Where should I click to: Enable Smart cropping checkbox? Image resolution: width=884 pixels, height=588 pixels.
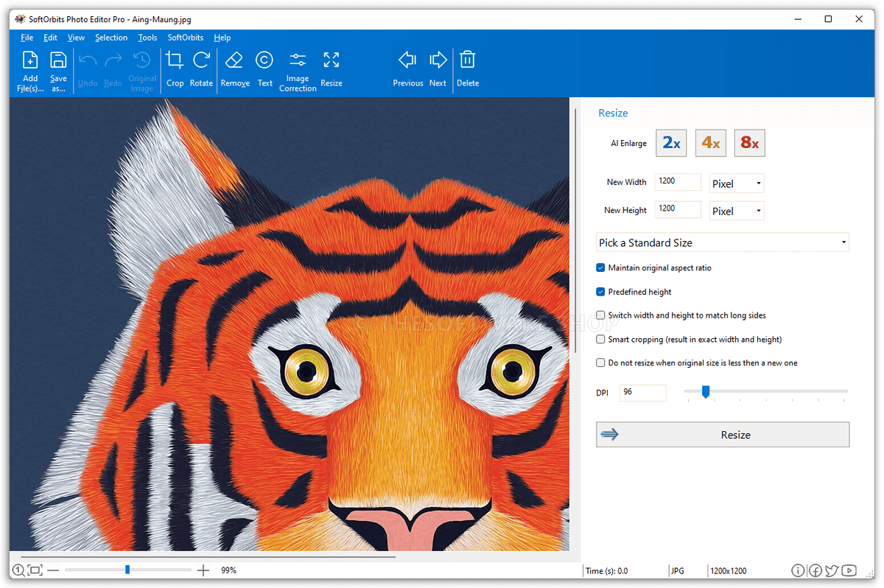600,340
